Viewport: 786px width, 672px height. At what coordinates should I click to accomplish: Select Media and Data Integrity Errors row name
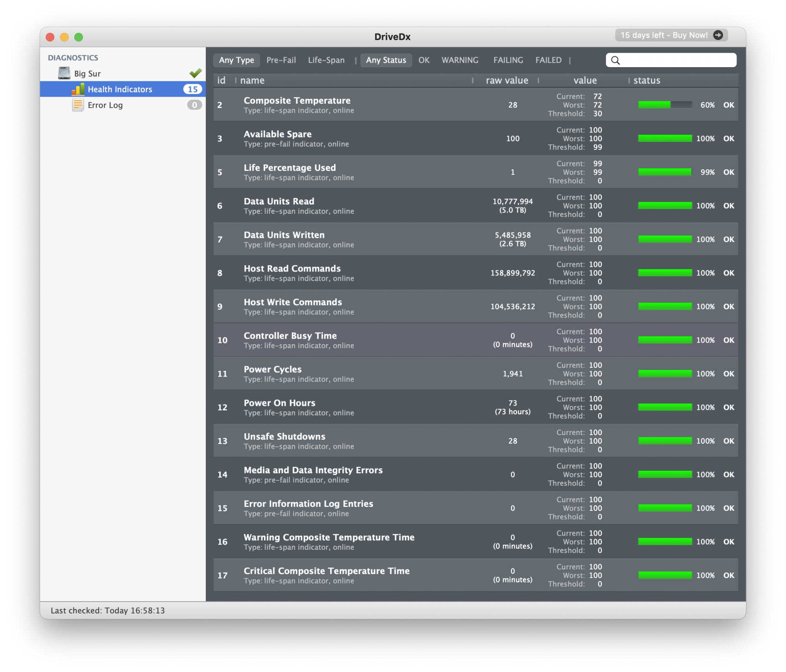pyautogui.click(x=313, y=470)
